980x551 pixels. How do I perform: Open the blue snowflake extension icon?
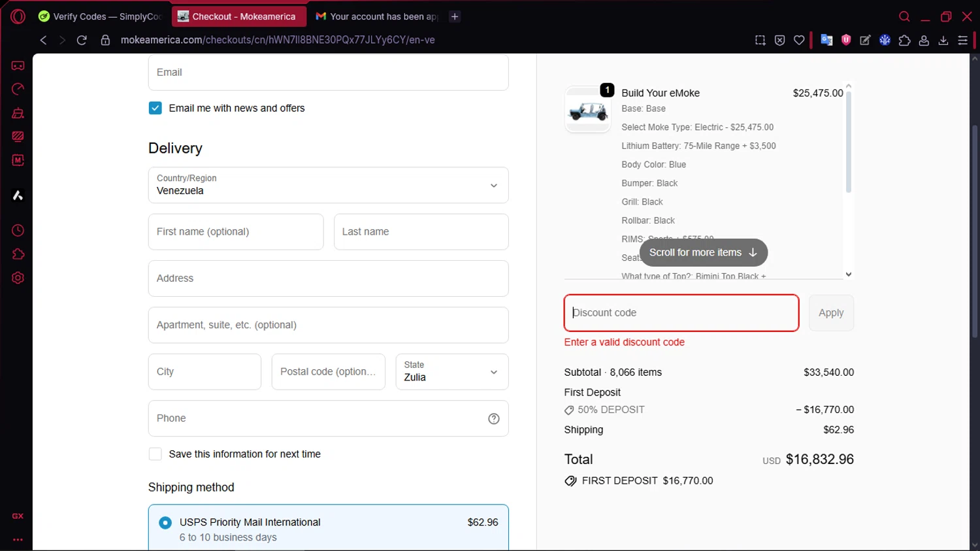pyautogui.click(x=885, y=40)
